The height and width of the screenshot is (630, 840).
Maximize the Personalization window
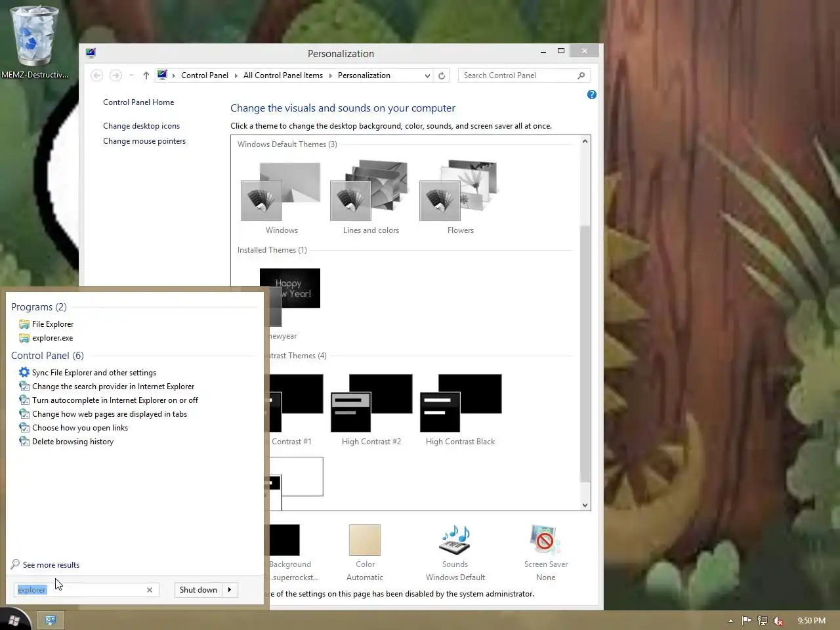(x=561, y=51)
